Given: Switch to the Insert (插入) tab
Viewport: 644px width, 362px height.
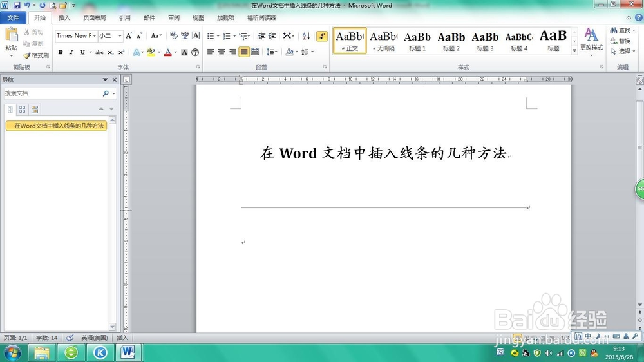Looking at the screenshot, I should 64,17.
